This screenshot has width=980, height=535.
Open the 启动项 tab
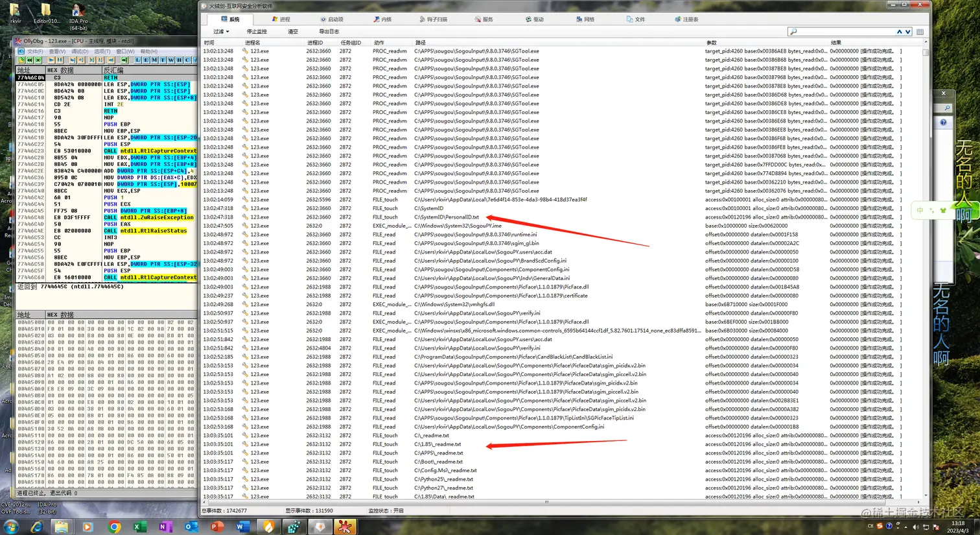coord(332,19)
